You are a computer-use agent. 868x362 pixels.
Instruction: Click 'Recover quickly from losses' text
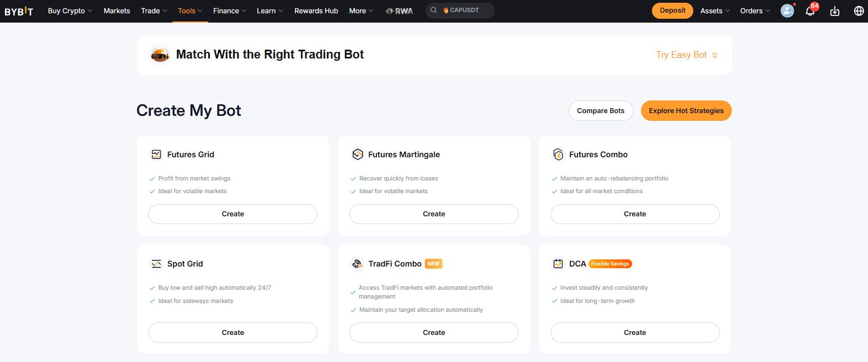click(398, 178)
